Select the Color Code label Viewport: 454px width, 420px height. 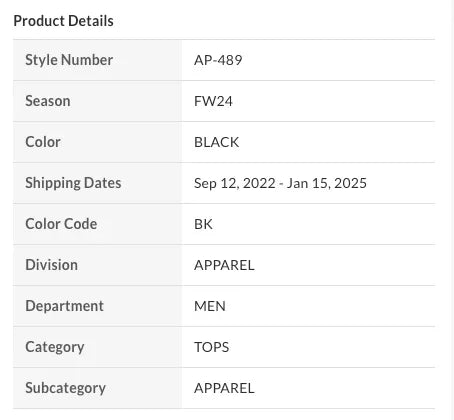pos(61,224)
